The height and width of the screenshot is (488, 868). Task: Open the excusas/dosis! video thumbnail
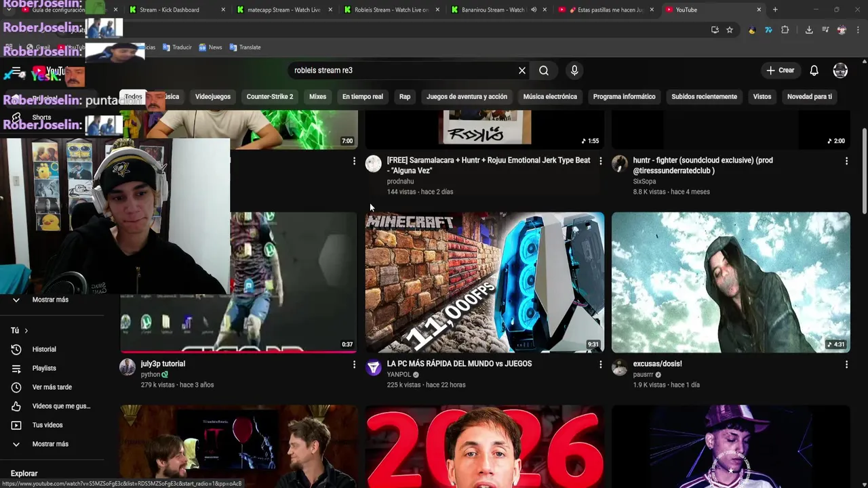click(x=730, y=283)
